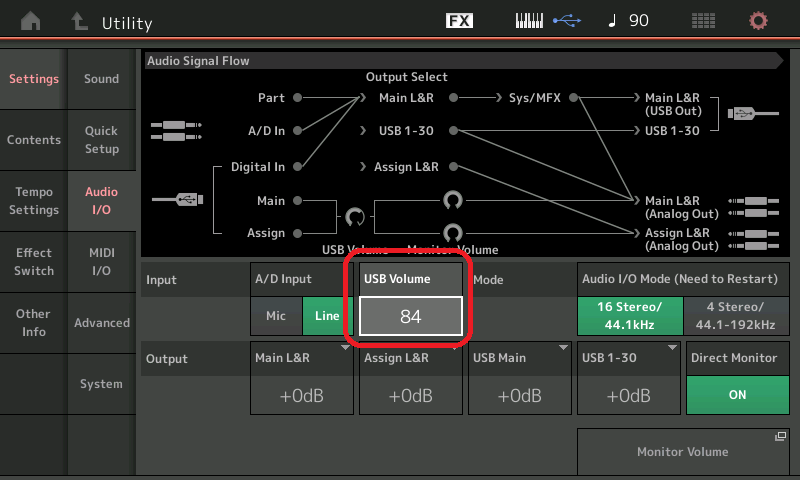Open the MIDI I/O tab
This screenshot has height=480, width=800.
coord(101,262)
